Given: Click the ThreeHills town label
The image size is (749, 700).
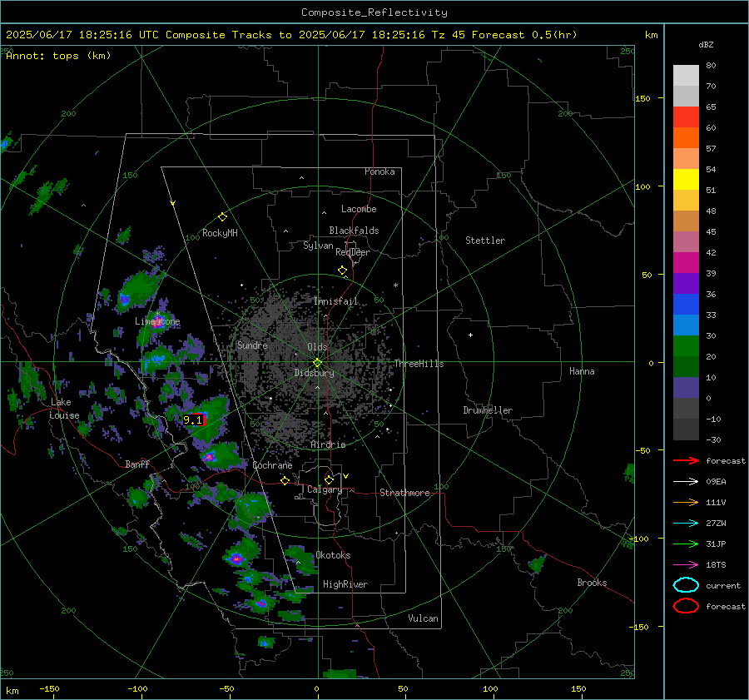Looking at the screenshot, I should [419, 364].
